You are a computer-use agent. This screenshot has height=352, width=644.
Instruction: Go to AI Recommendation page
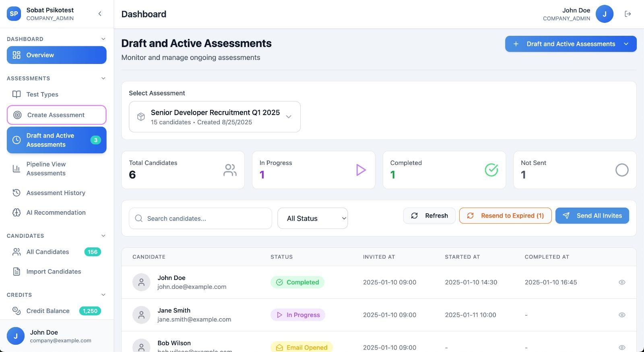(x=56, y=213)
